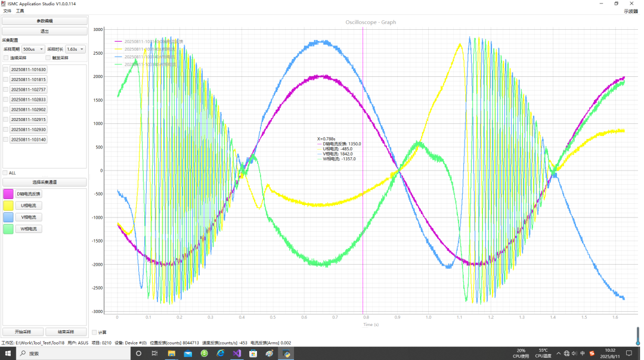
Task: Click the W相电流 channel button
Action: (29, 229)
